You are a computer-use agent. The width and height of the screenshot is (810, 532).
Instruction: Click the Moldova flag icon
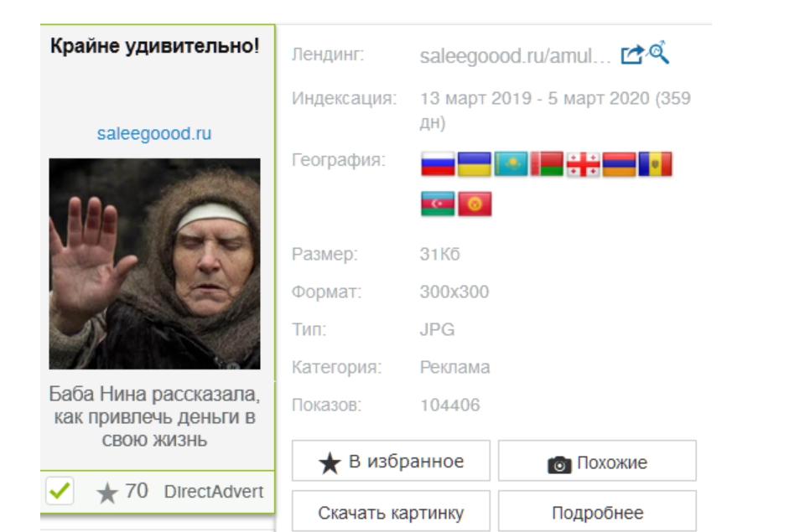[656, 164]
